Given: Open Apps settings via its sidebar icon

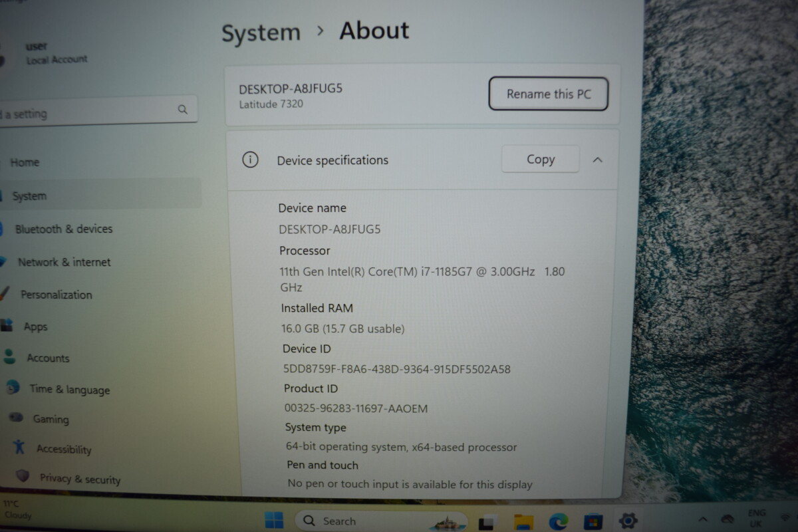Looking at the screenshot, I should (7, 326).
